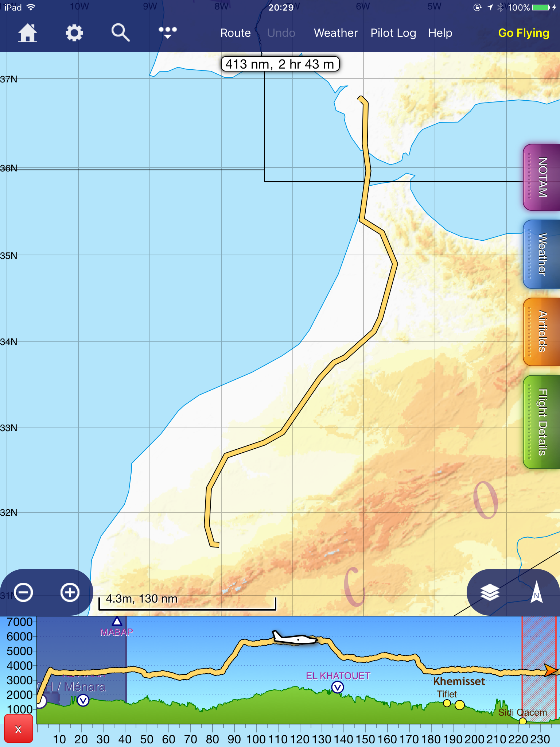Open the Pilot Log menu
The width and height of the screenshot is (560, 747).
[393, 33]
